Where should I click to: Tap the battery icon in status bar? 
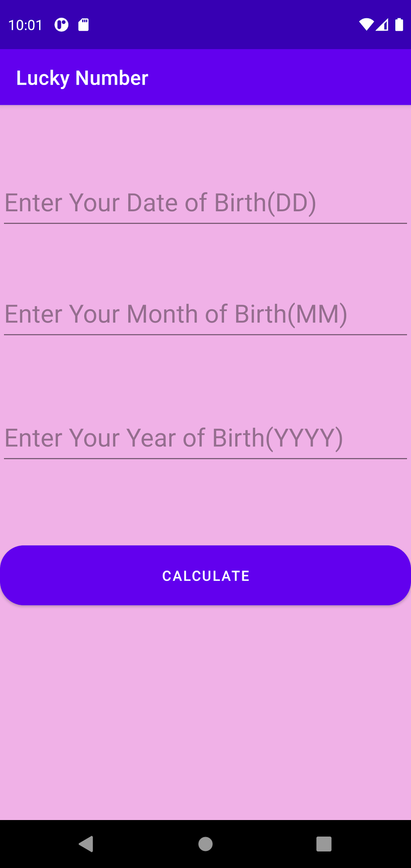click(399, 25)
